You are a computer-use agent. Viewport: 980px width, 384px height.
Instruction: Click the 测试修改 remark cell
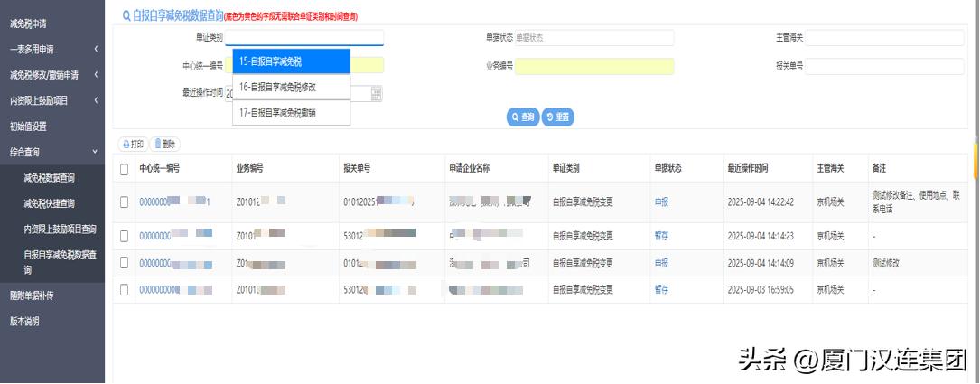coord(886,263)
